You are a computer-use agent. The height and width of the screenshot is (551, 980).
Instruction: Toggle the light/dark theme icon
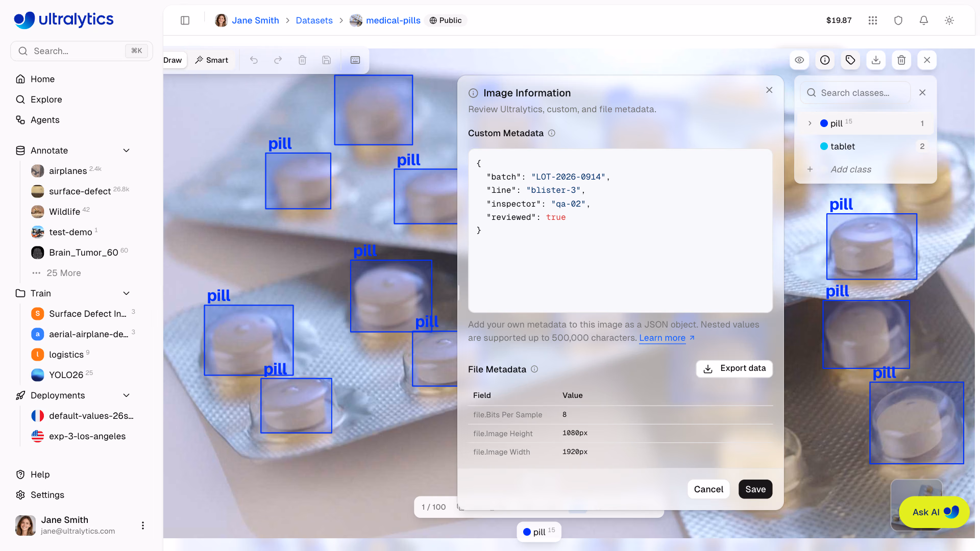point(949,20)
